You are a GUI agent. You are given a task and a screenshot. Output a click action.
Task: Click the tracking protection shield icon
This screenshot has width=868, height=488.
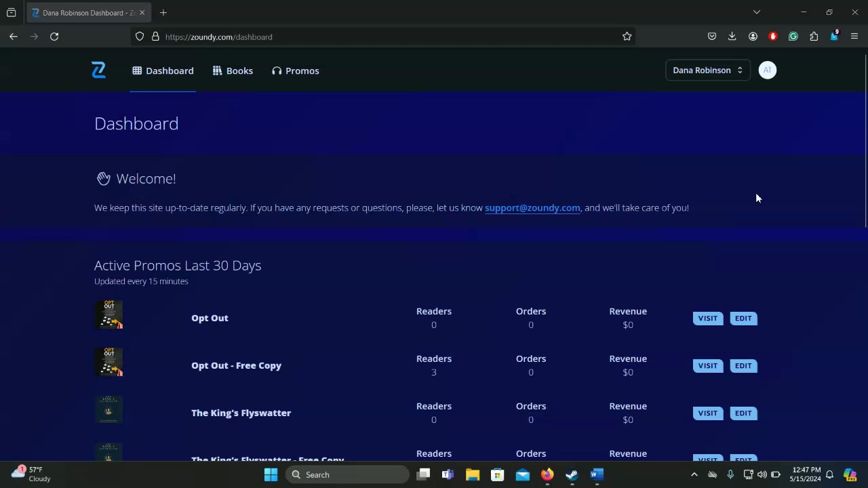[x=140, y=37]
